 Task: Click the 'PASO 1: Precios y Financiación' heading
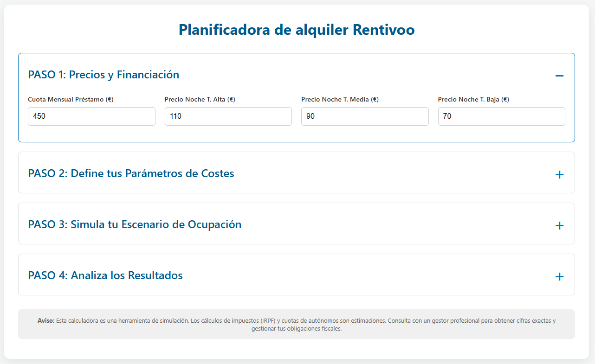103,75
